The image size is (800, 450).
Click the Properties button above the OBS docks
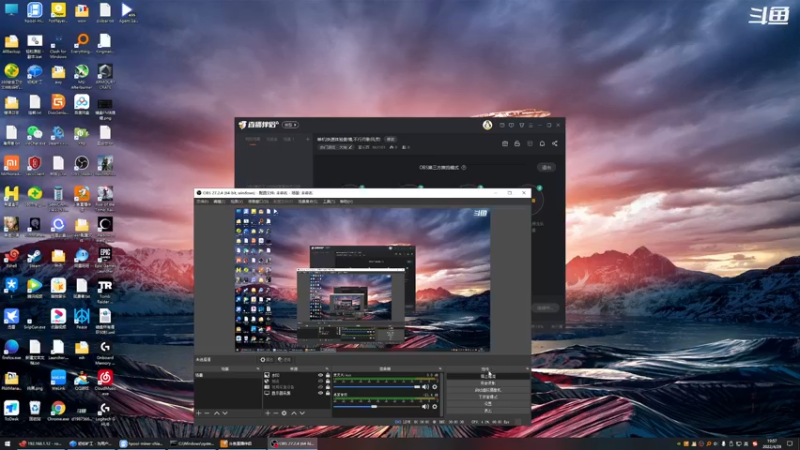click(266, 360)
